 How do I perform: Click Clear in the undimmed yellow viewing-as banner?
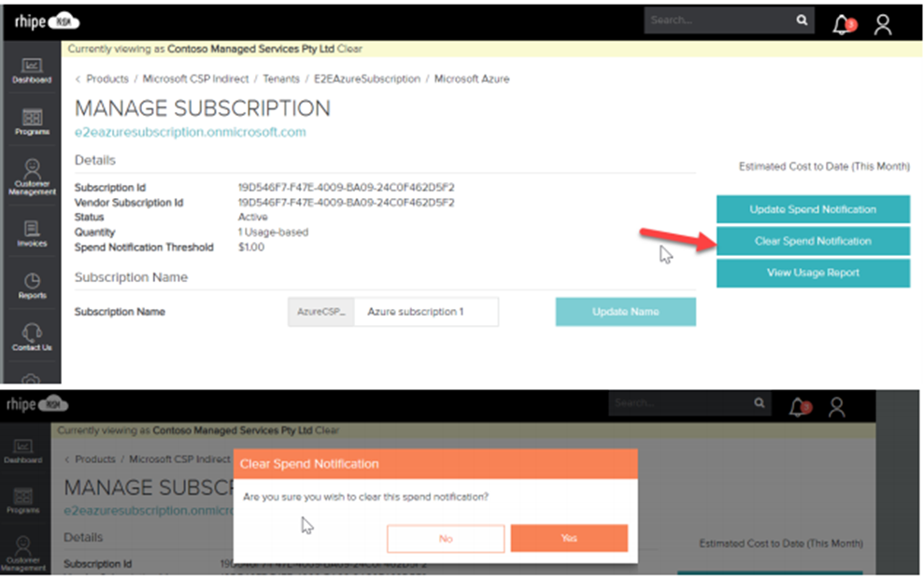click(x=349, y=49)
